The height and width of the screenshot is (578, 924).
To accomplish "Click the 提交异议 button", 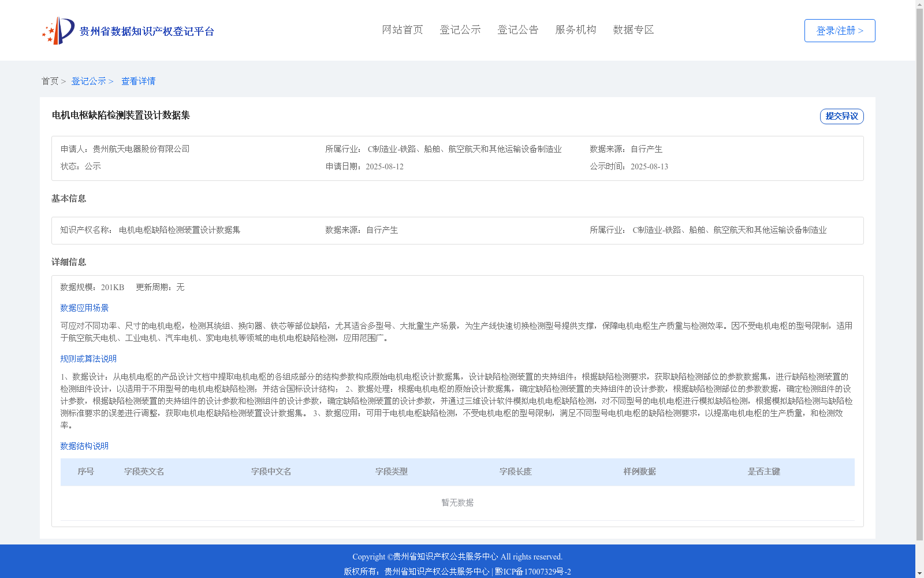I will (842, 116).
